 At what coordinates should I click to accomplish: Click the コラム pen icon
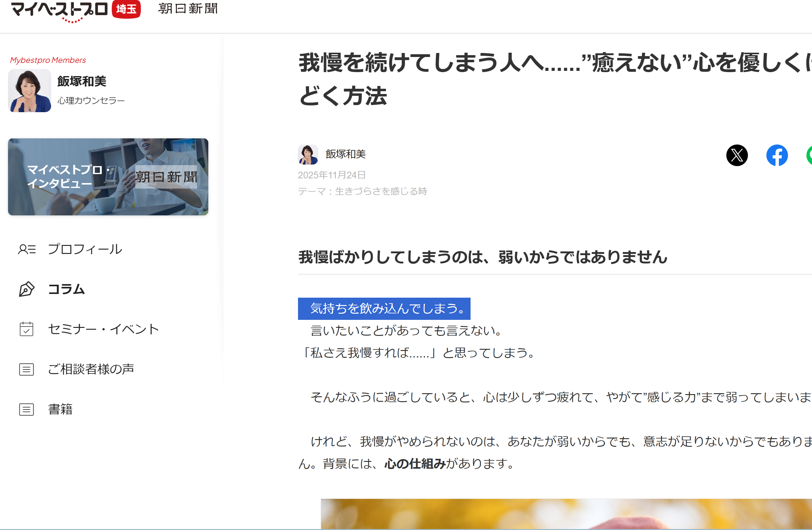(x=26, y=289)
